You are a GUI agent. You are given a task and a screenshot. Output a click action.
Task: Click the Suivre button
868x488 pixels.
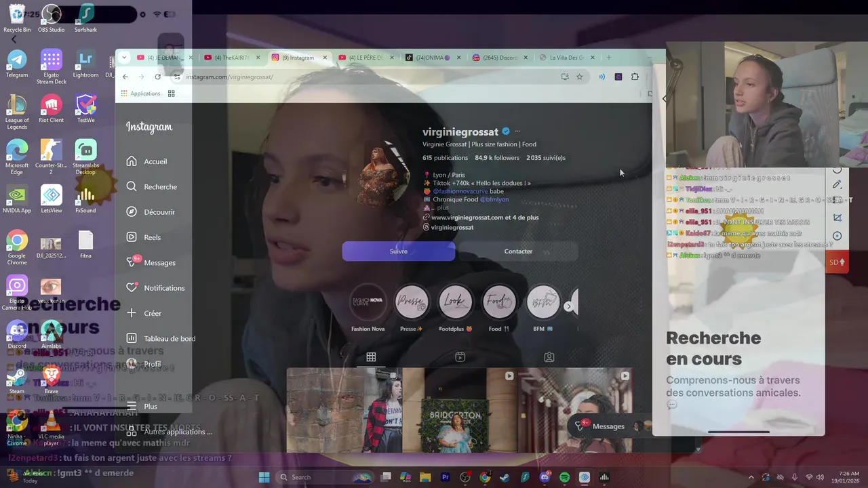tap(399, 251)
